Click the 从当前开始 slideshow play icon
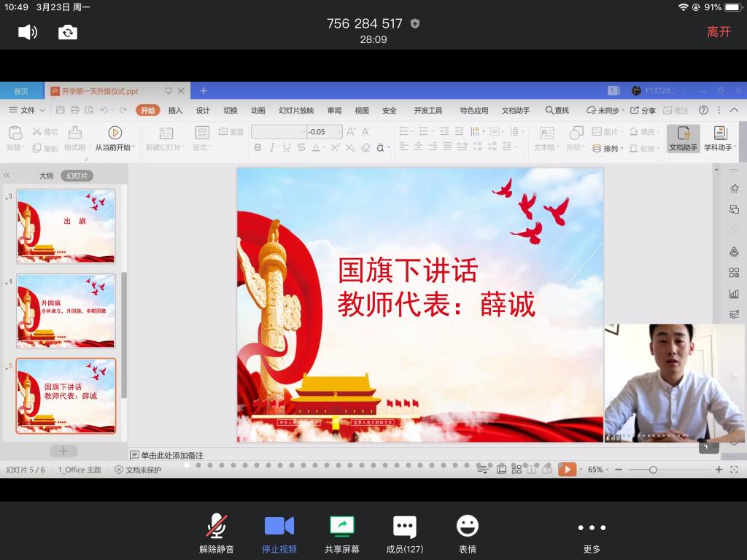This screenshot has height=560, width=747. click(115, 133)
